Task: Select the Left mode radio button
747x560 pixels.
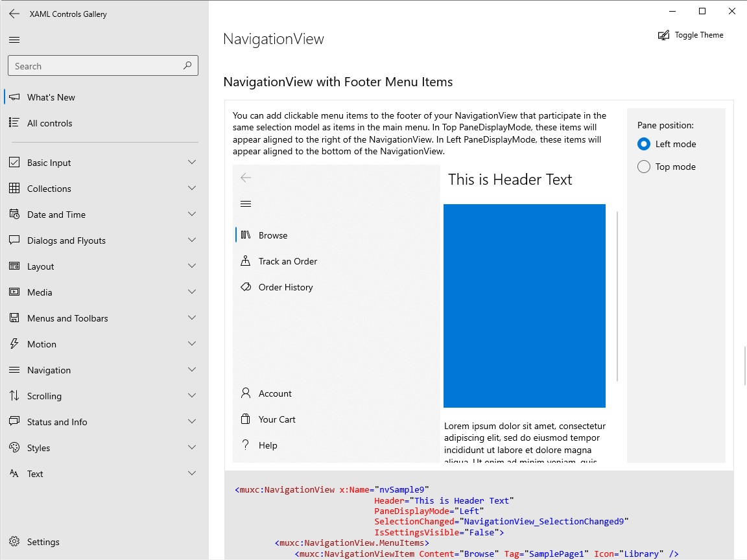Action: (643, 143)
